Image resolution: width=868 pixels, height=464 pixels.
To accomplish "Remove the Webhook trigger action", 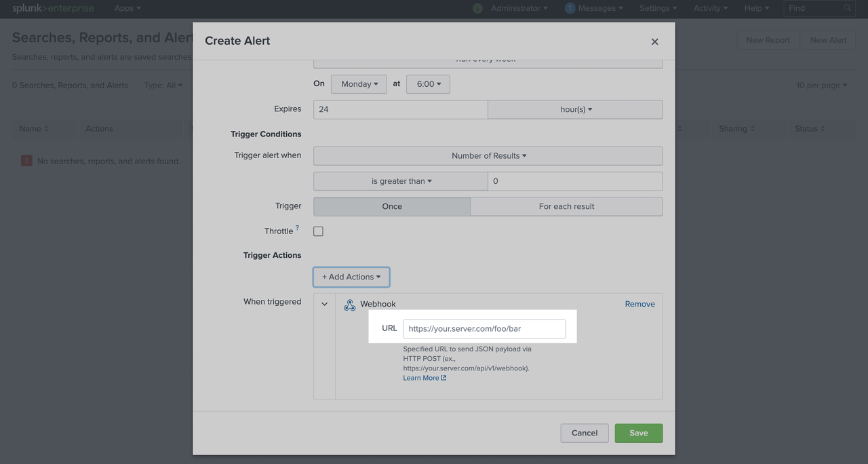I will [639, 304].
